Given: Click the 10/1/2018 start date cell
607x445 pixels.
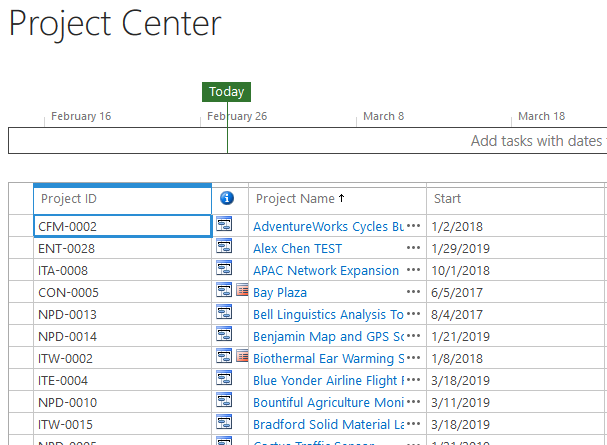Looking at the screenshot, I should point(516,270).
